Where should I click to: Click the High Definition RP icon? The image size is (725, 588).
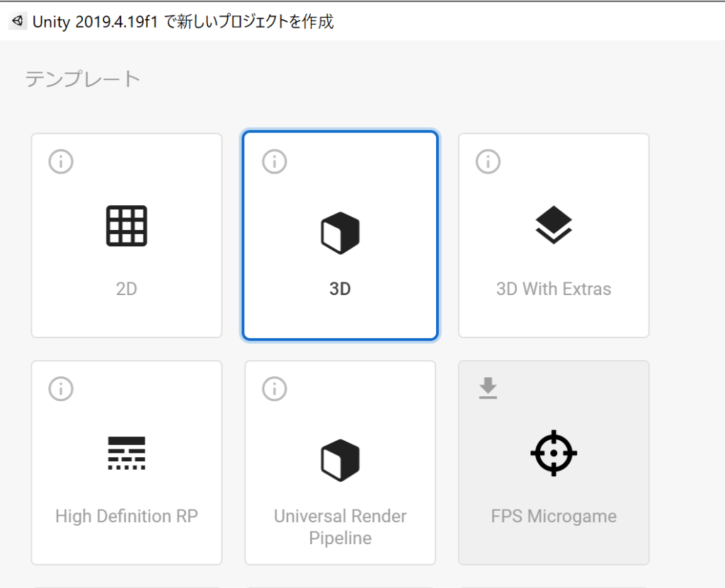127,453
